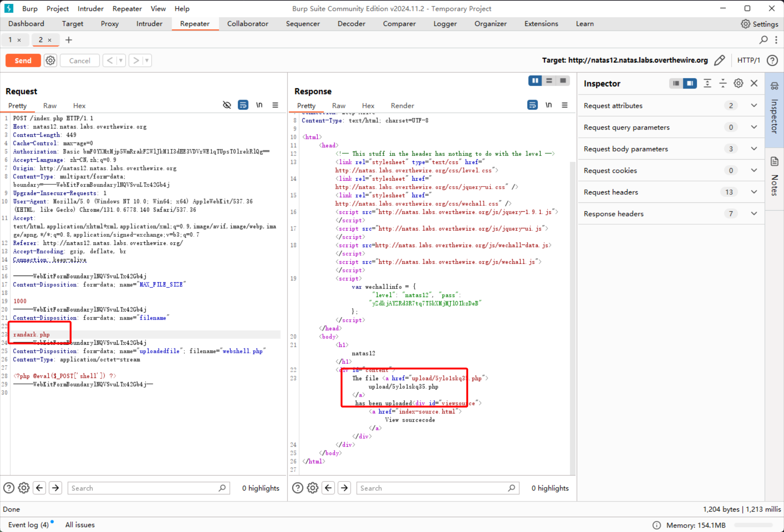Switch Response view to Render
This screenshot has height=532, width=784.
tap(402, 106)
